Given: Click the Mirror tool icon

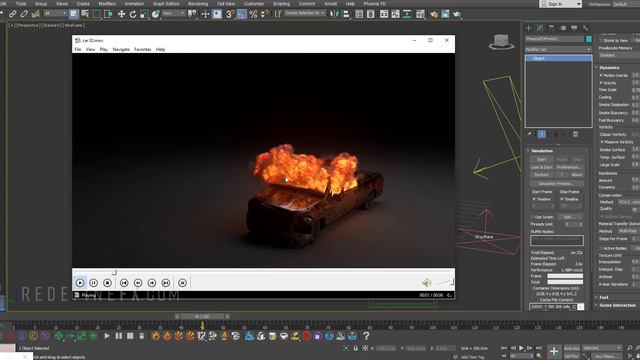Looking at the screenshot, I should click(x=334, y=14).
